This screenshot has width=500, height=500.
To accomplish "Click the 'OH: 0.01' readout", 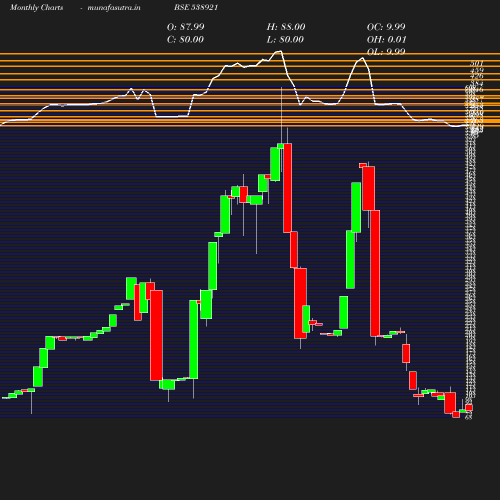I will (387, 39).
